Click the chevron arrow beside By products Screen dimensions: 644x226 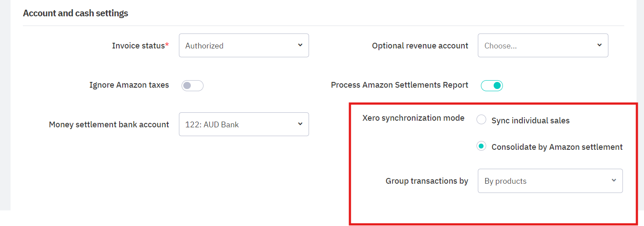pyautogui.click(x=614, y=180)
